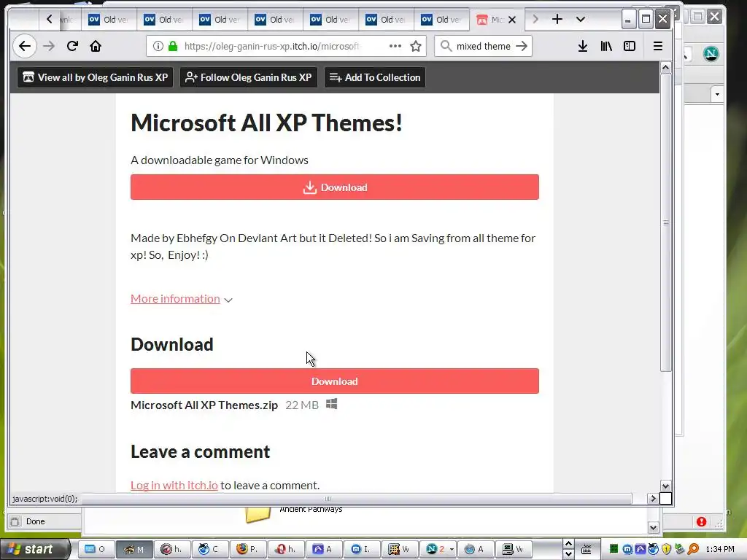This screenshot has width=747, height=560.
Task: Click the last taskbar button labeled W
Action: click(514, 549)
